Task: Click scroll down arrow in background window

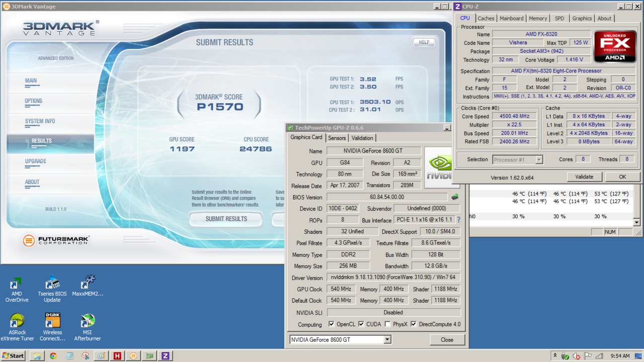Action: click(x=636, y=222)
